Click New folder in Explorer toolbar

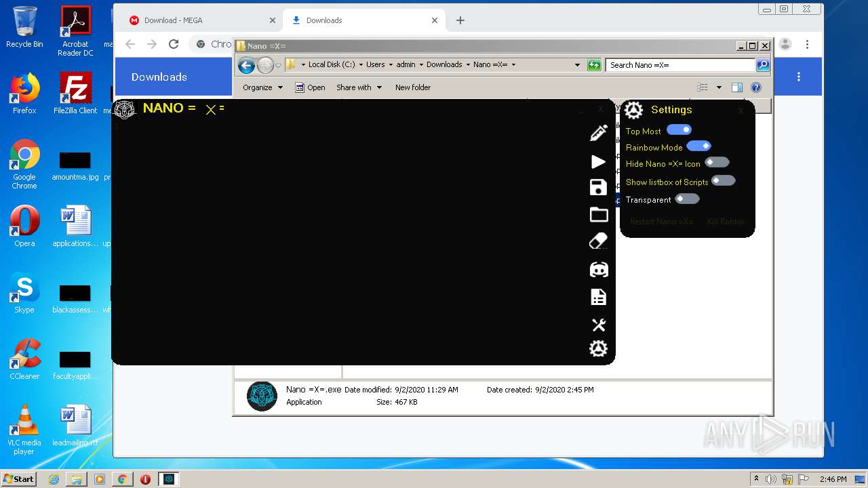[x=413, y=87]
